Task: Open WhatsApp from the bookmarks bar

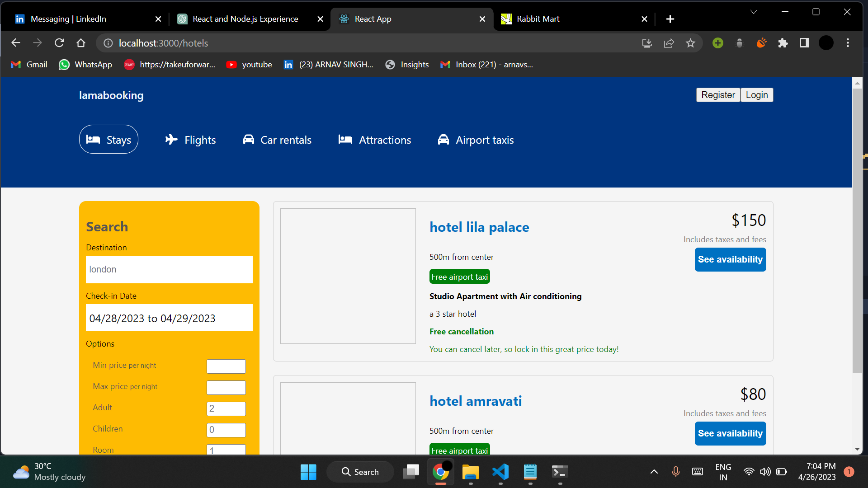Action: tap(85, 64)
